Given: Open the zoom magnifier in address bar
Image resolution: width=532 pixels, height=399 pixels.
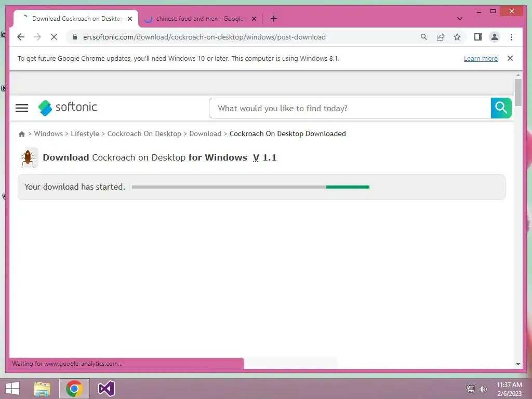Looking at the screenshot, I should pos(423,37).
